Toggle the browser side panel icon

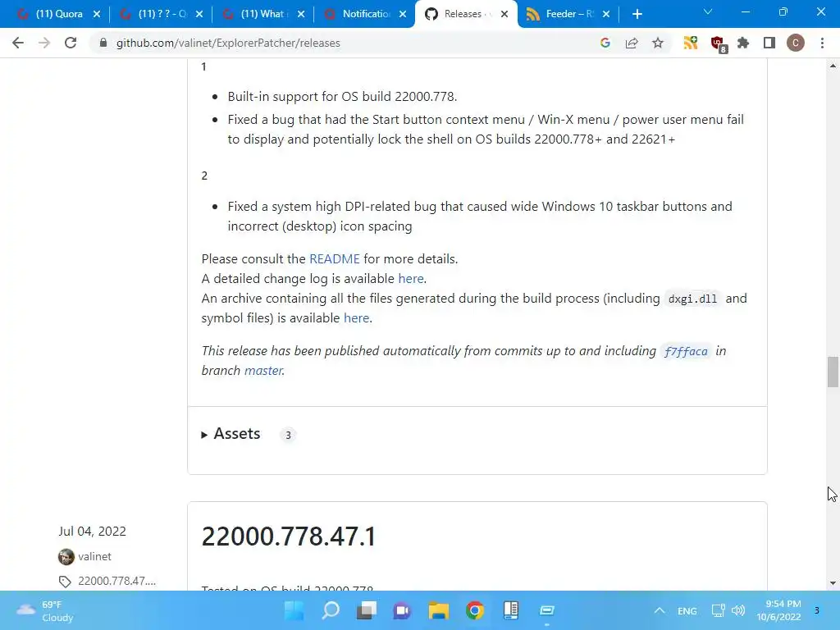[769, 43]
